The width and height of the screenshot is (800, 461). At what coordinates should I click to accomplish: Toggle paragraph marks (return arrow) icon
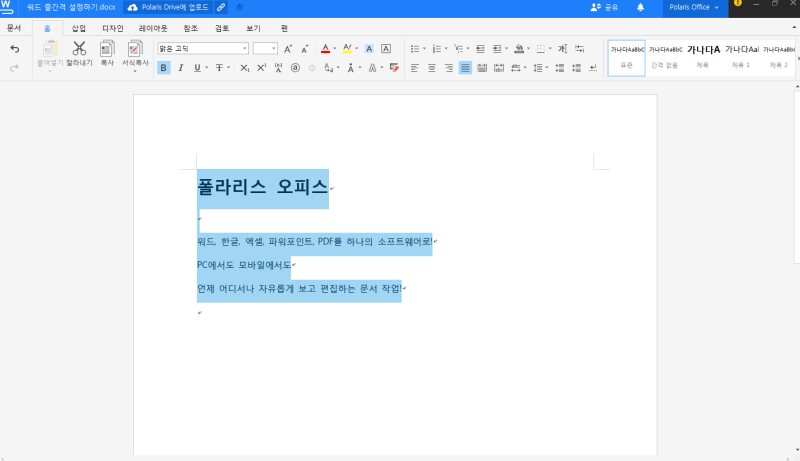pos(593,68)
